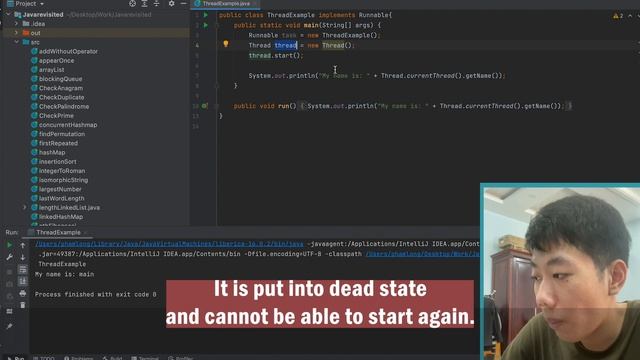Screen dimensions: 640x360
Task: Hide the Project tool window
Action: click(184, 4)
